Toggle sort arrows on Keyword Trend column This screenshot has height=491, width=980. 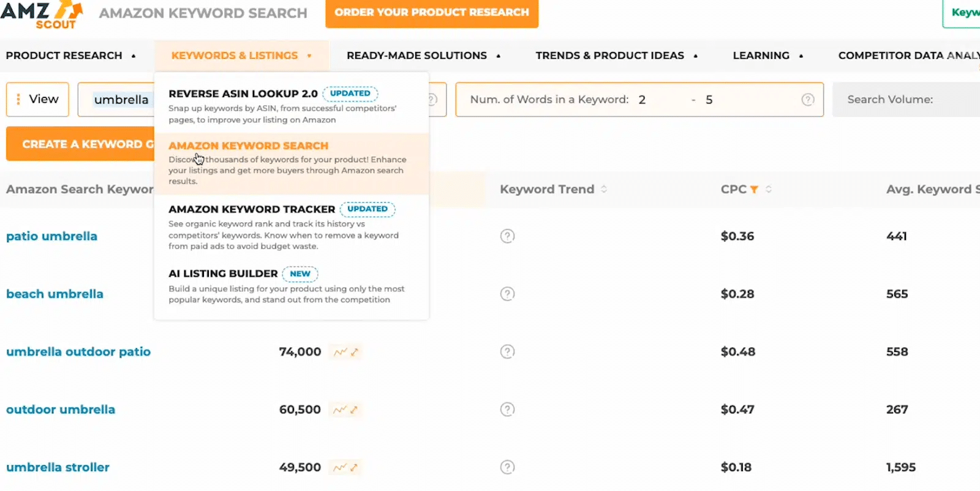click(x=604, y=189)
